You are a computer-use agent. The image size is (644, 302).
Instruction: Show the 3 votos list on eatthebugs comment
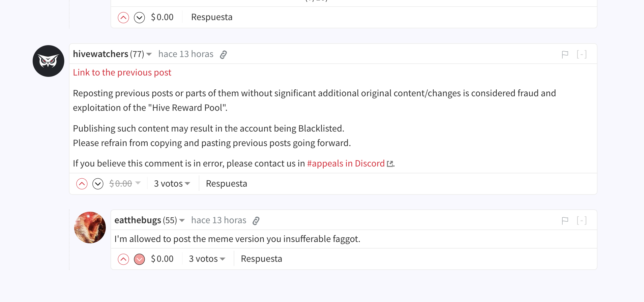coord(207,259)
